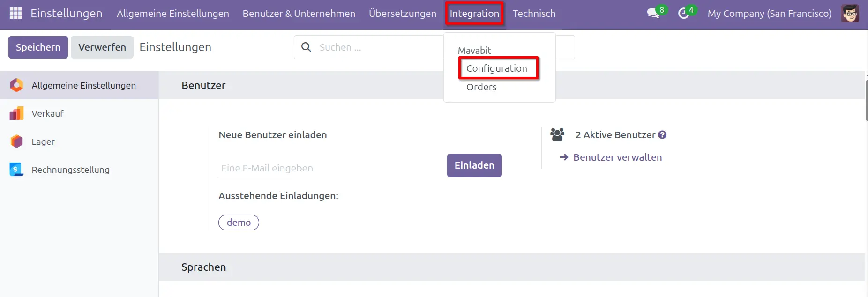
Task: Save settings with the Speichern button
Action: pyautogui.click(x=37, y=47)
